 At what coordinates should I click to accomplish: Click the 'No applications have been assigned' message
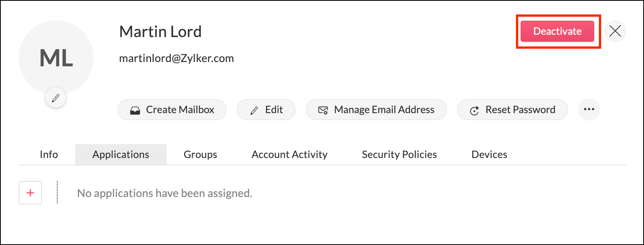tap(165, 193)
